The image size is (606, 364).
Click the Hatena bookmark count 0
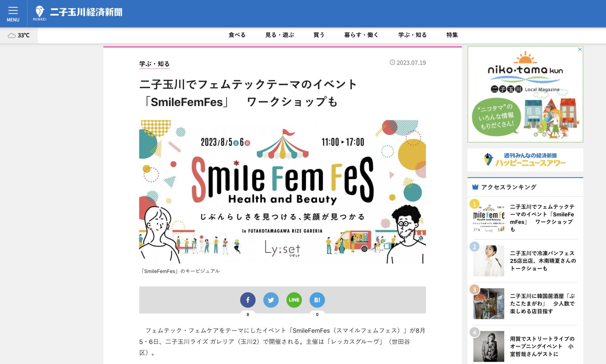pos(317,315)
